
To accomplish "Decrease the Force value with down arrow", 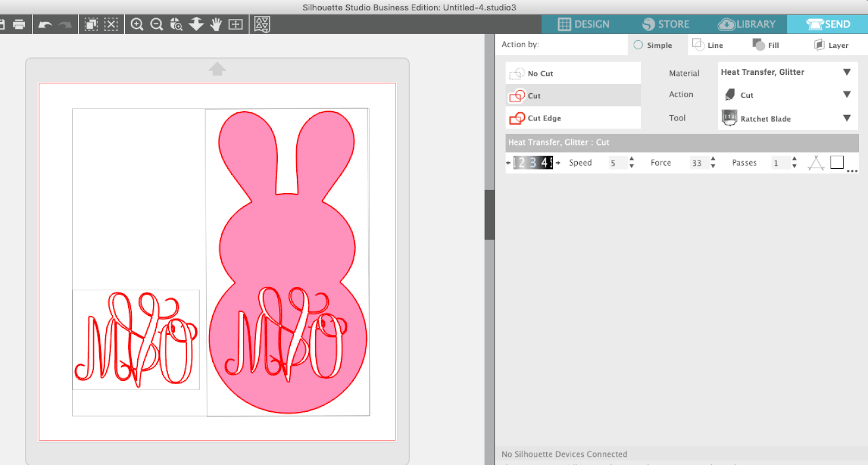I will [713, 166].
